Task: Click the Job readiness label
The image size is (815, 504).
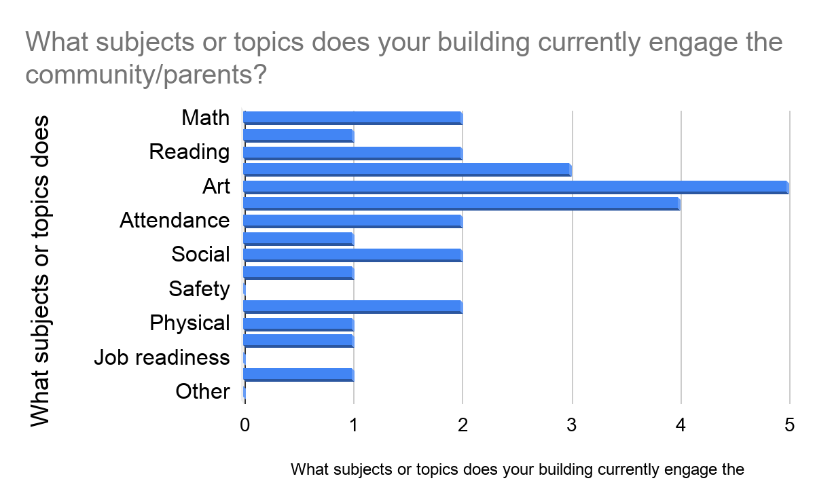Action: point(162,357)
